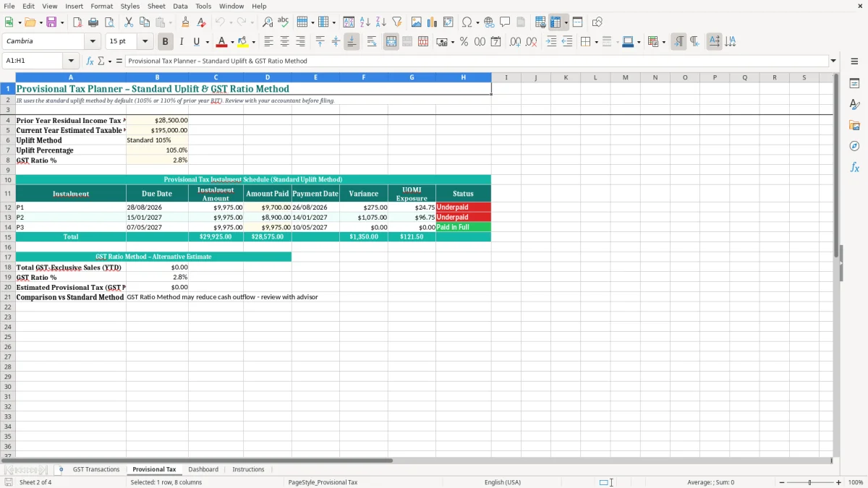Open Print Preview
This screenshot has width=868, height=488.
109,22
